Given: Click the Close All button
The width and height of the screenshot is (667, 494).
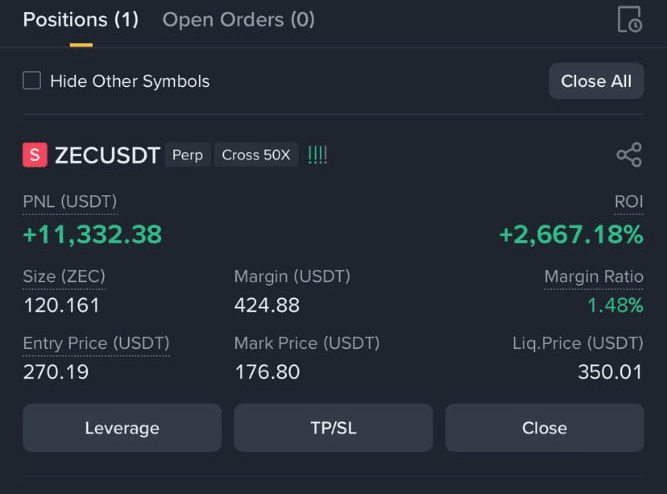Looking at the screenshot, I should tap(596, 81).
